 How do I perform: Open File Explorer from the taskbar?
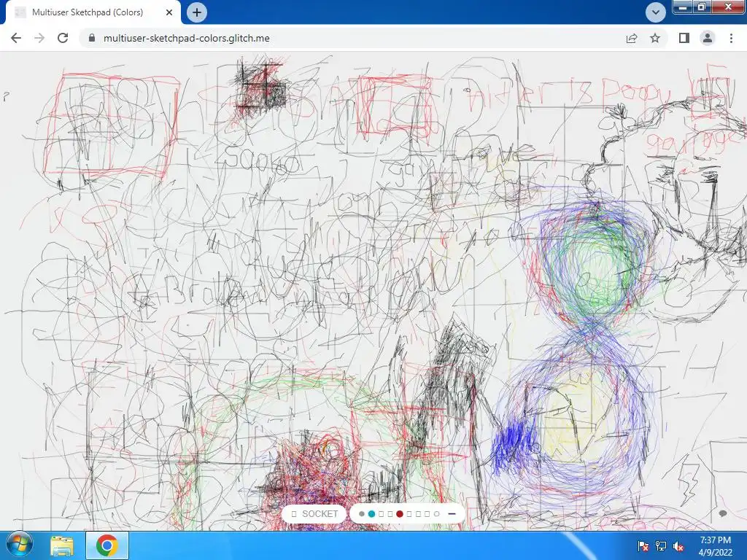coord(63,545)
